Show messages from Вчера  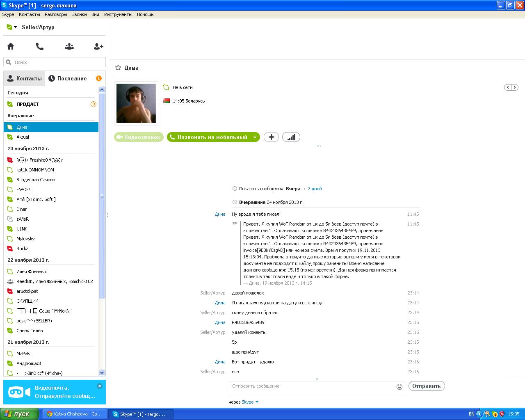293,189
